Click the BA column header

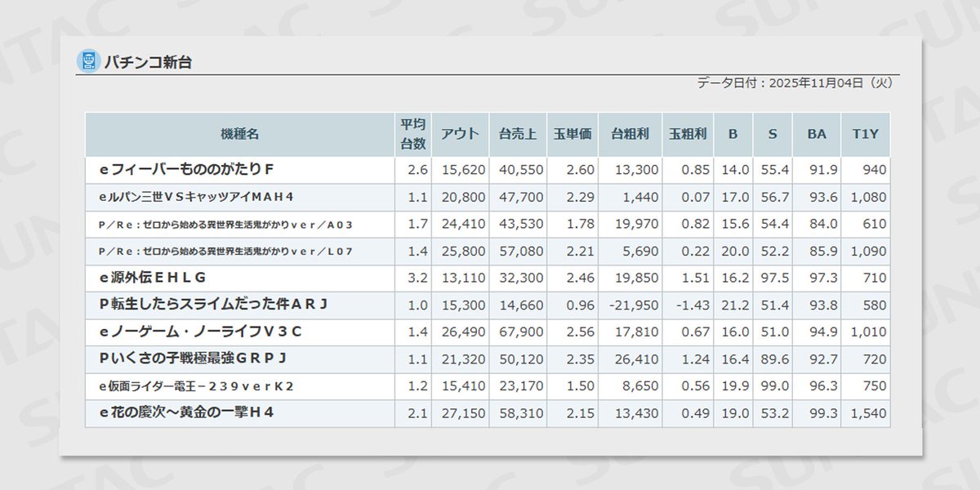pyautogui.click(x=817, y=134)
